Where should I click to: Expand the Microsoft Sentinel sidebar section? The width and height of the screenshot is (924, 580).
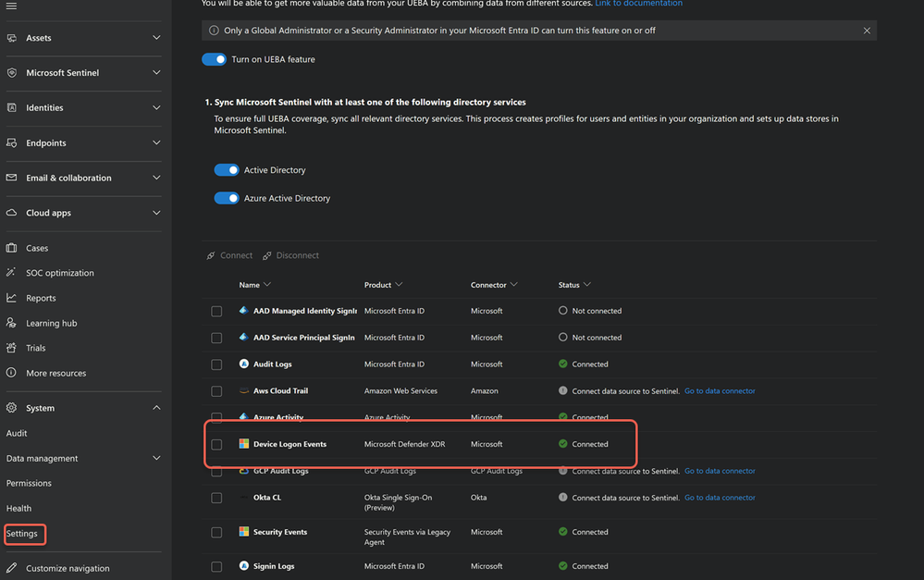point(156,72)
